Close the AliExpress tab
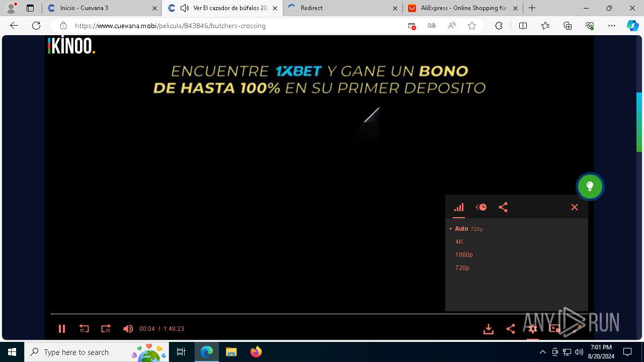 [x=515, y=8]
